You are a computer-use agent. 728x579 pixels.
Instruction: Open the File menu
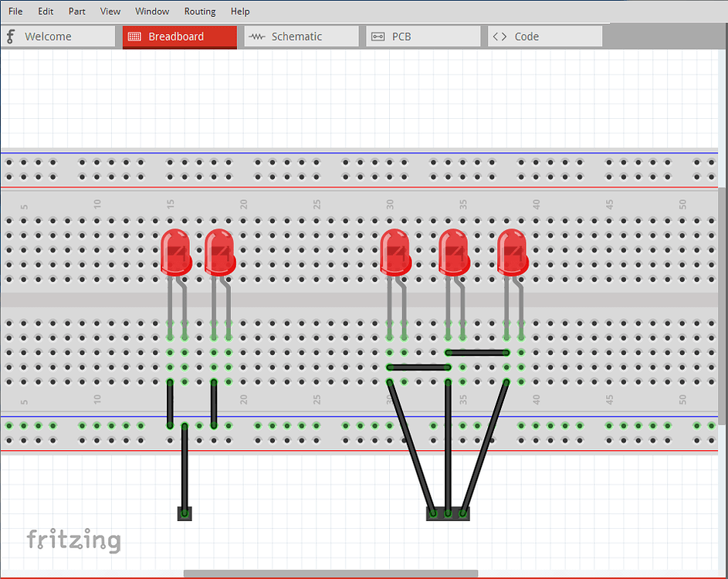[x=15, y=11]
